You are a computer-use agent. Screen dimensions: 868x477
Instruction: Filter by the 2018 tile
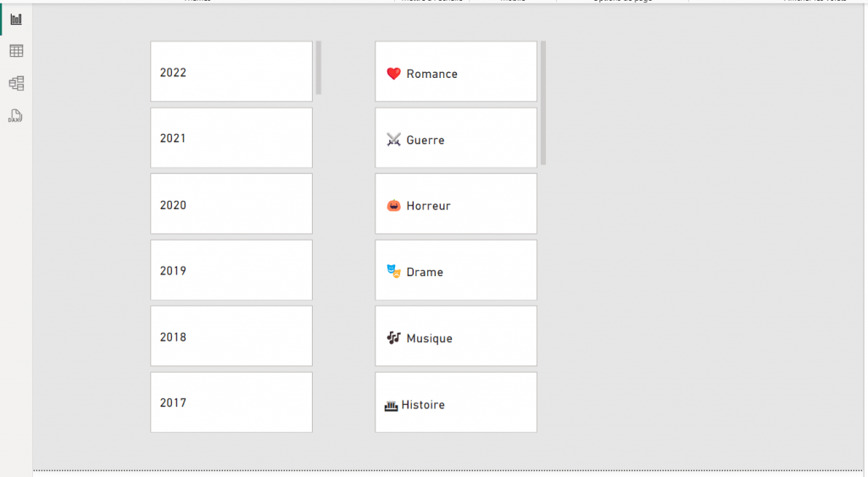point(231,336)
